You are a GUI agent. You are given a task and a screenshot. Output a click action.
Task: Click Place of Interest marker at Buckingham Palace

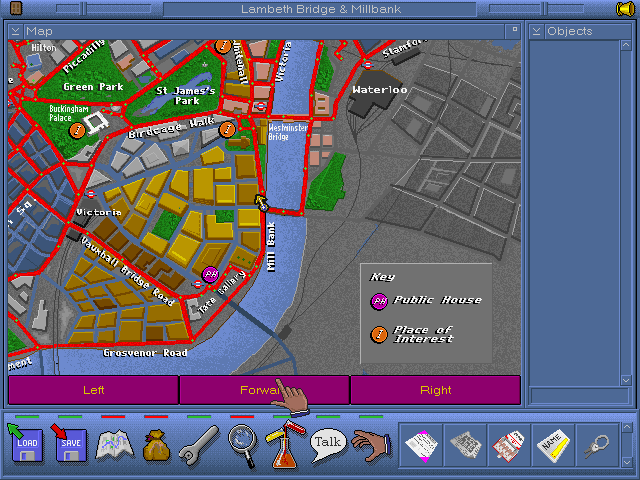76,131
